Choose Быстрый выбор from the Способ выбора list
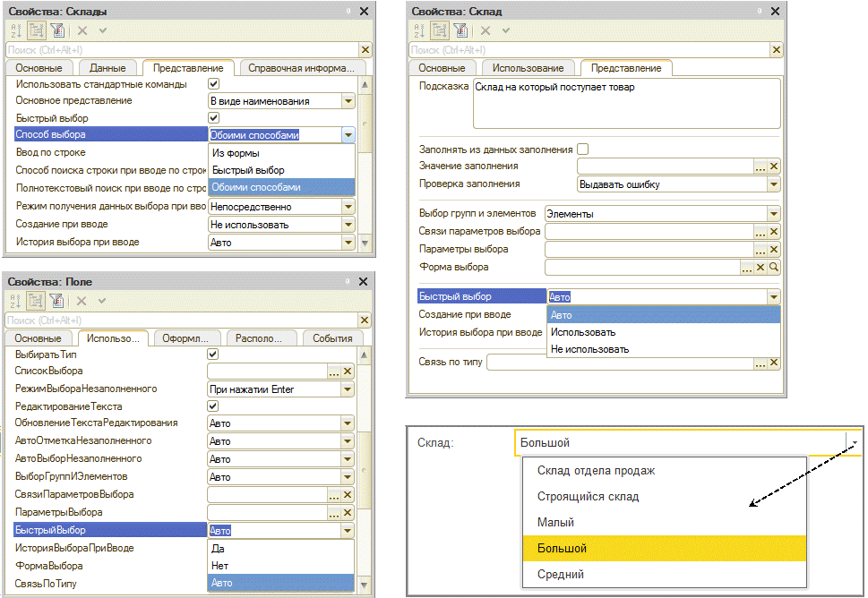 point(248,170)
